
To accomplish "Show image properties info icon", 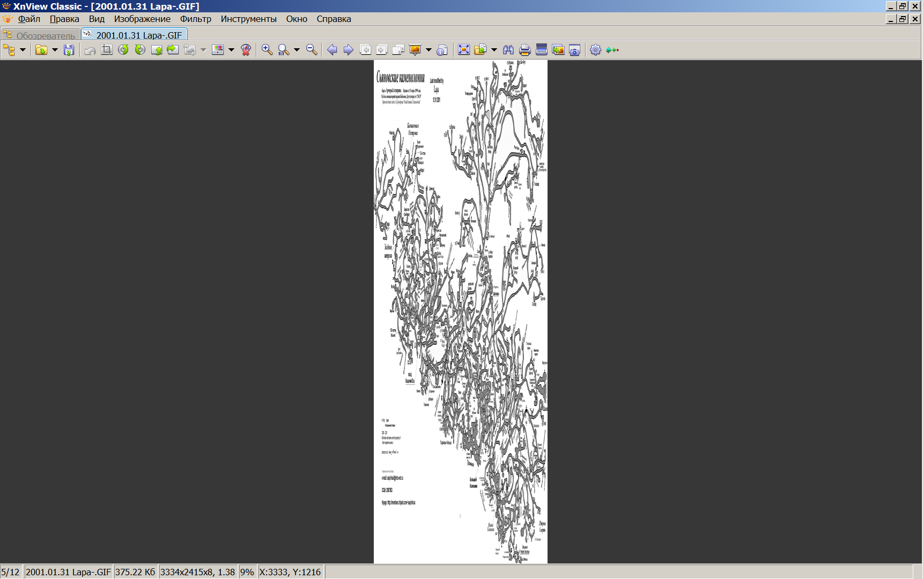I will [x=442, y=50].
